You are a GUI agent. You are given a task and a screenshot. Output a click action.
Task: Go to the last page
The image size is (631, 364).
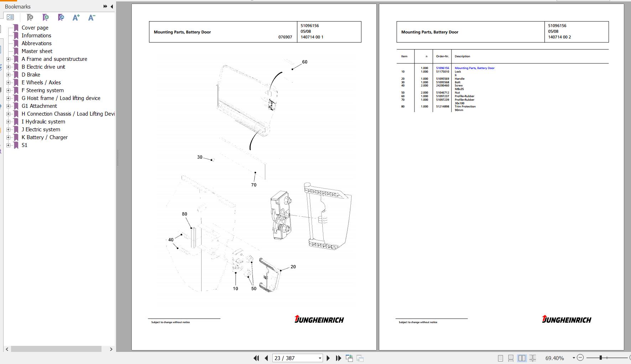tap(339, 358)
